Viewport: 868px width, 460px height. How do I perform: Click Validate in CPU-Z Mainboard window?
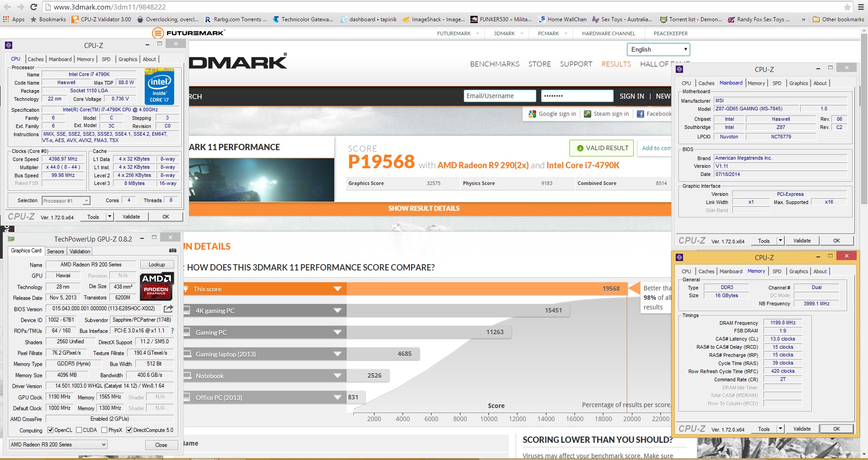tap(802, 241)
